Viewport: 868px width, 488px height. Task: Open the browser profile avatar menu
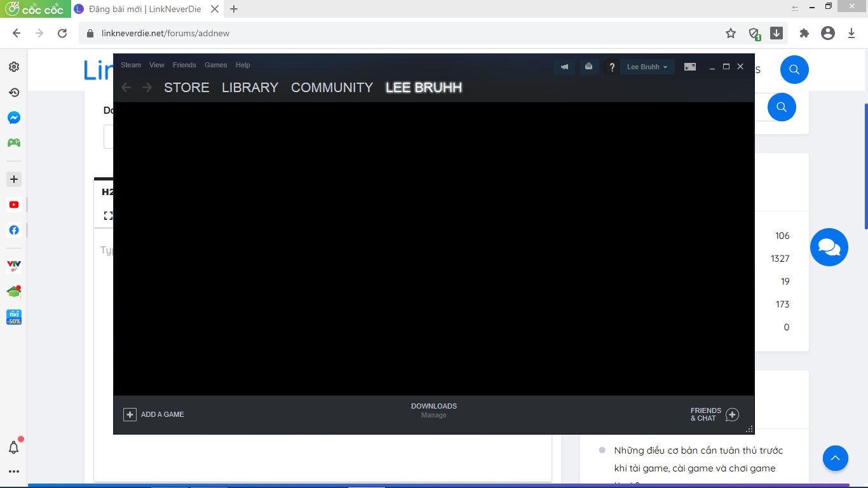point(827,32)
